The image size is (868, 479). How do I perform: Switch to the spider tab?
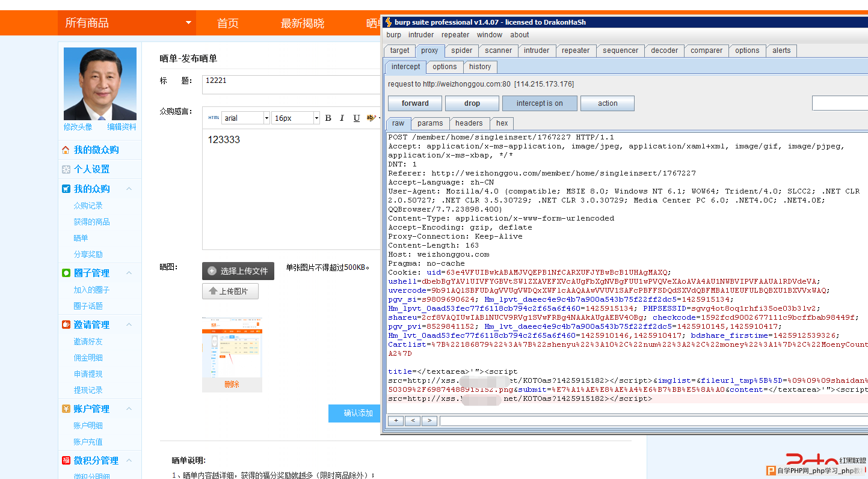[x=462, y=50]
